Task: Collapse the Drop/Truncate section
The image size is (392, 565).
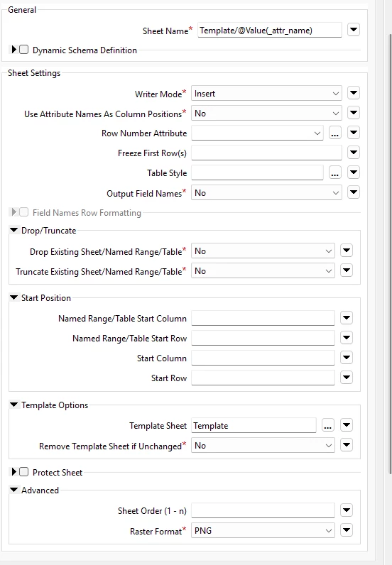Action: (x=13, y=230)
